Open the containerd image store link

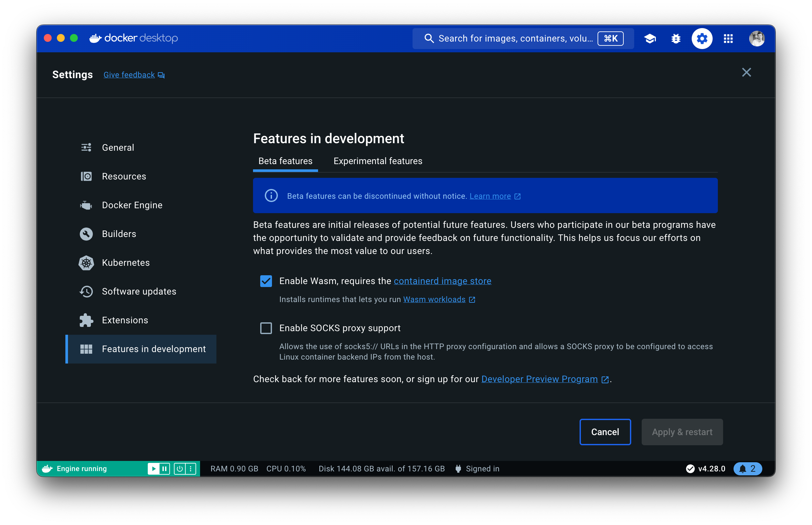pyautogui.click(x=442, y=281)
